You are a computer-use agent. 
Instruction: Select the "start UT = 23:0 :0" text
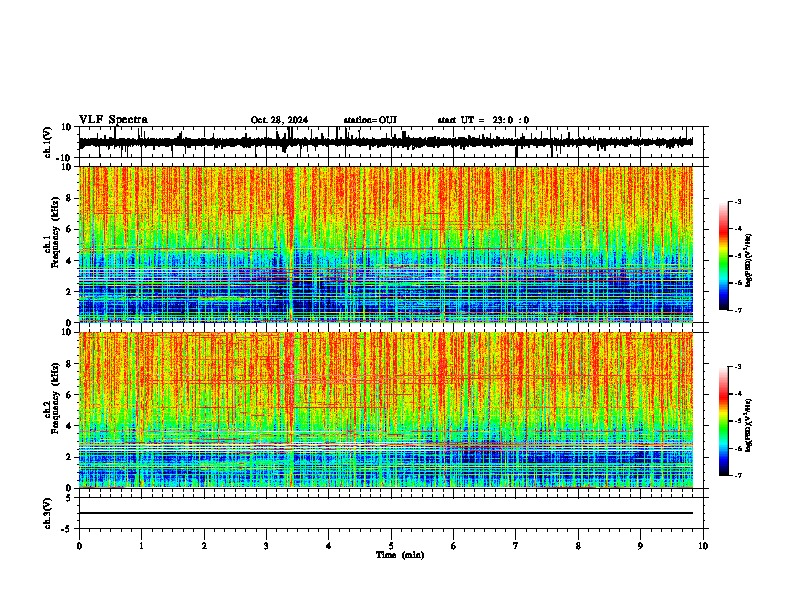click(x=483, y=120)
